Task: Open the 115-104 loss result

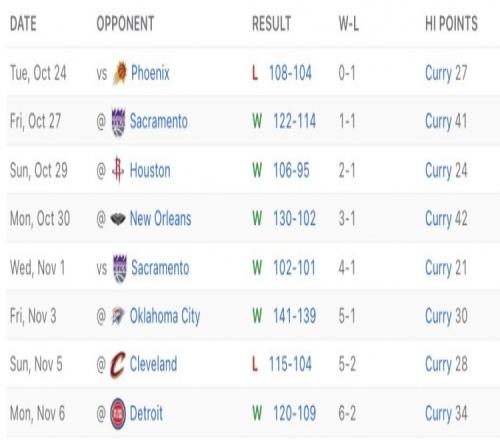Action: point(290,364)
